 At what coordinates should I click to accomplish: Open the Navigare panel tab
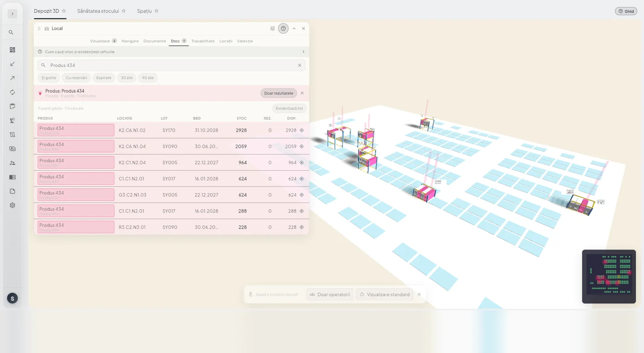(130, 41)
